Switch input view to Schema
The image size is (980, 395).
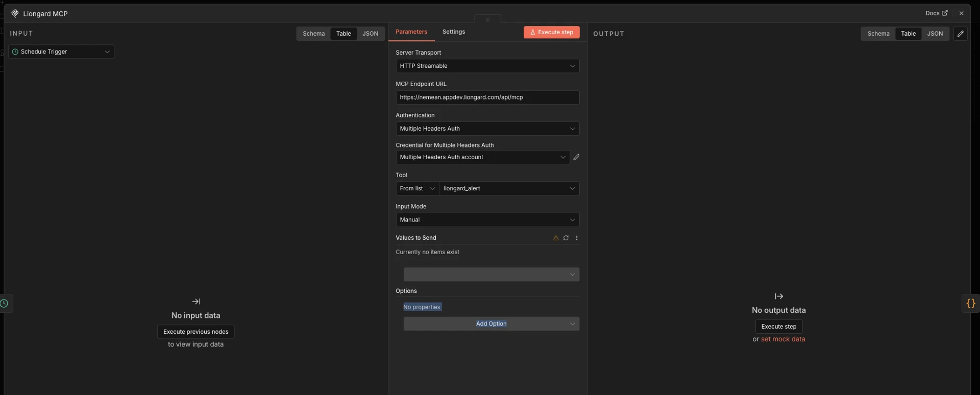[x=313, y=34]
